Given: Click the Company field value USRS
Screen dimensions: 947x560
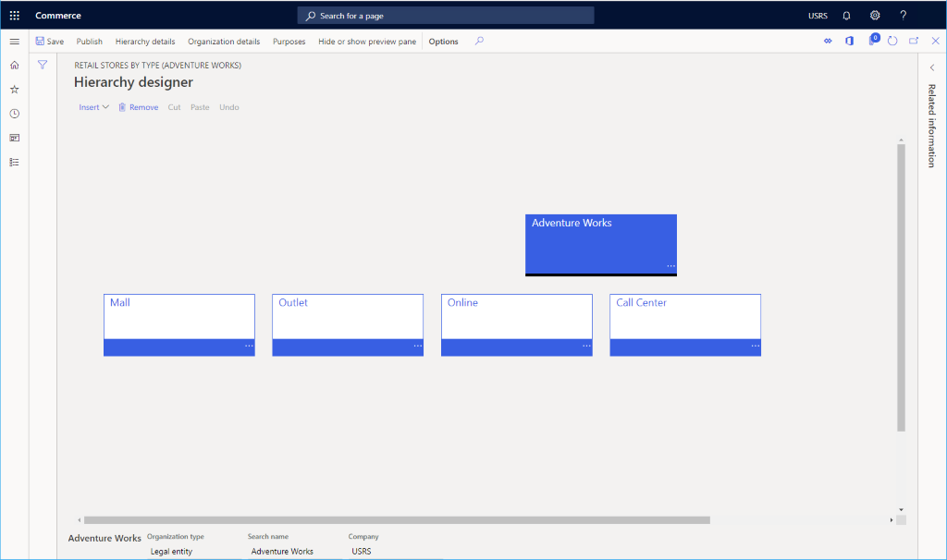Looking at the screenshot, I should [395, 551].
